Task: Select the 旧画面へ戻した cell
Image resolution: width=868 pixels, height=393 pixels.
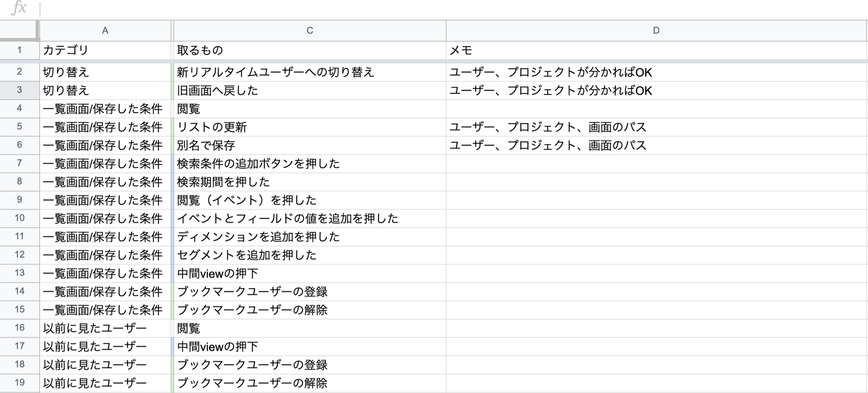Action: (x=309, y=90)
